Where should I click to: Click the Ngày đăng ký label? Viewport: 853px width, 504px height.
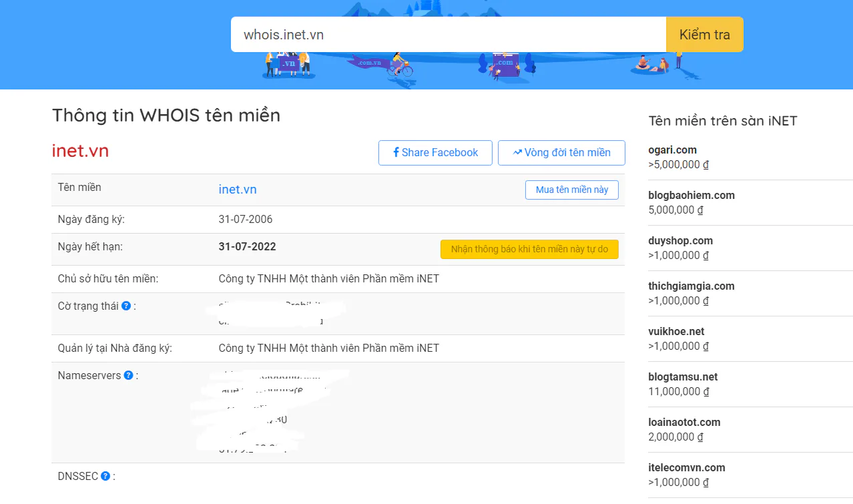click(91, 220)
